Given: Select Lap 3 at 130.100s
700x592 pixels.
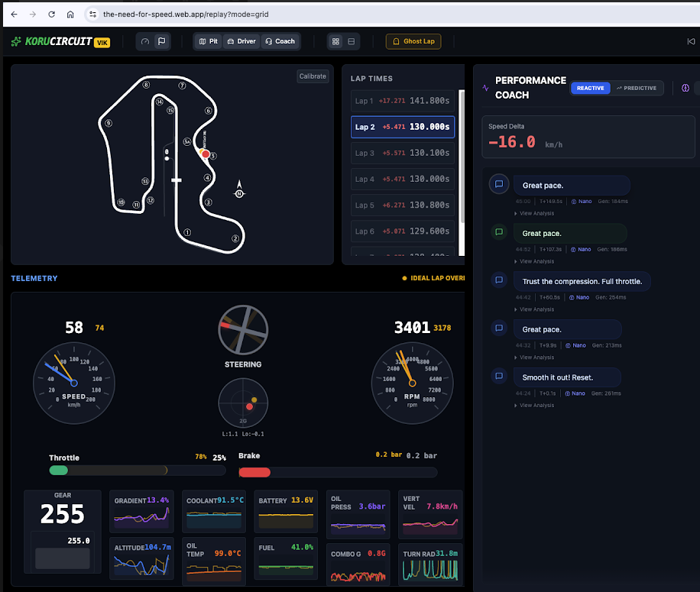Looking at the screenshot, I should pyautogui.click(x=402, y=153).
